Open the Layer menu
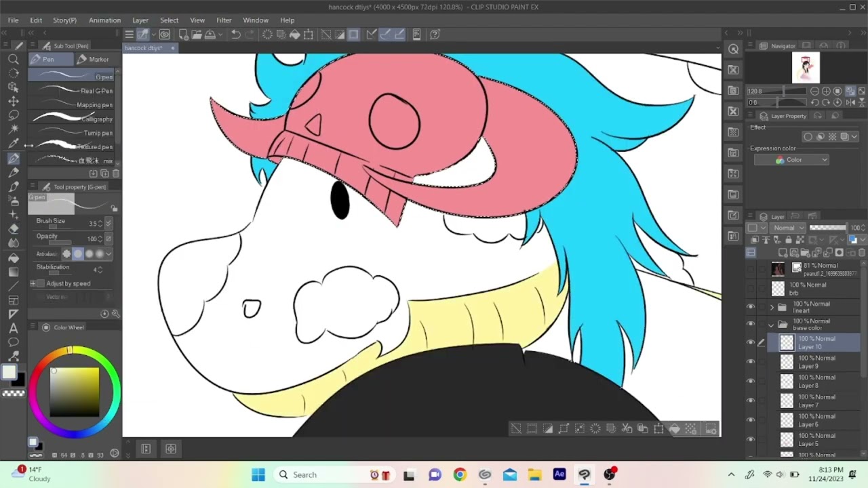 coord(140,20)
